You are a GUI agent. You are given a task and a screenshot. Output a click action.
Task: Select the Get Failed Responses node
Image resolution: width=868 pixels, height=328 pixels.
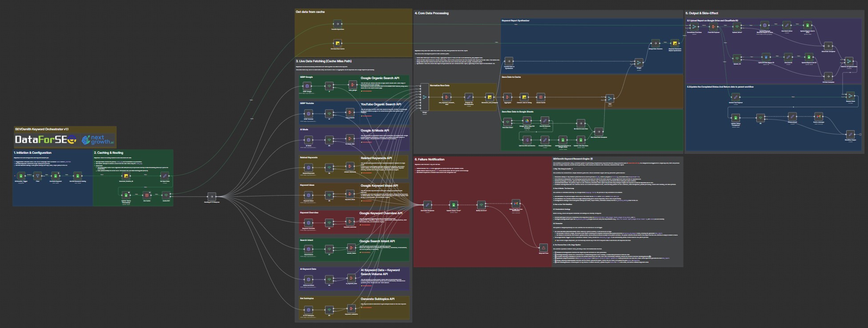[427, 204]
